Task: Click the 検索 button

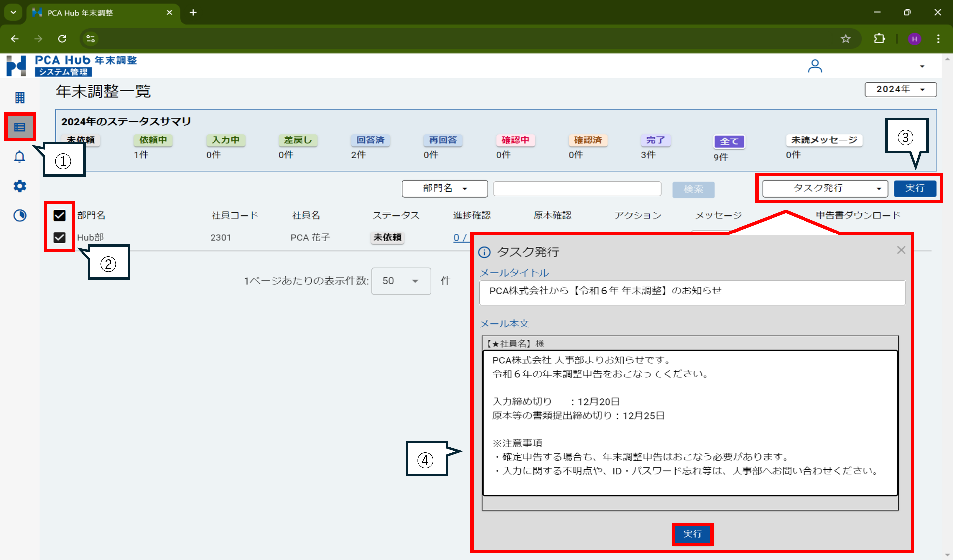Action: coord(693,189)
